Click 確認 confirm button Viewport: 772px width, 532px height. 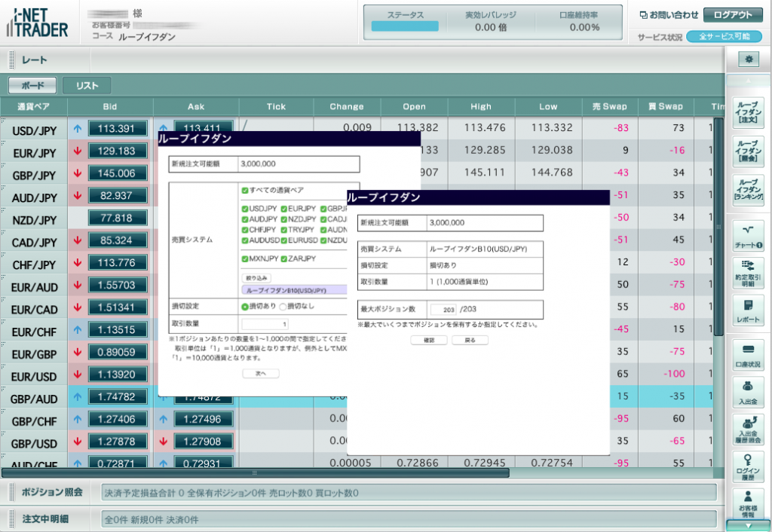click(429, 340)
